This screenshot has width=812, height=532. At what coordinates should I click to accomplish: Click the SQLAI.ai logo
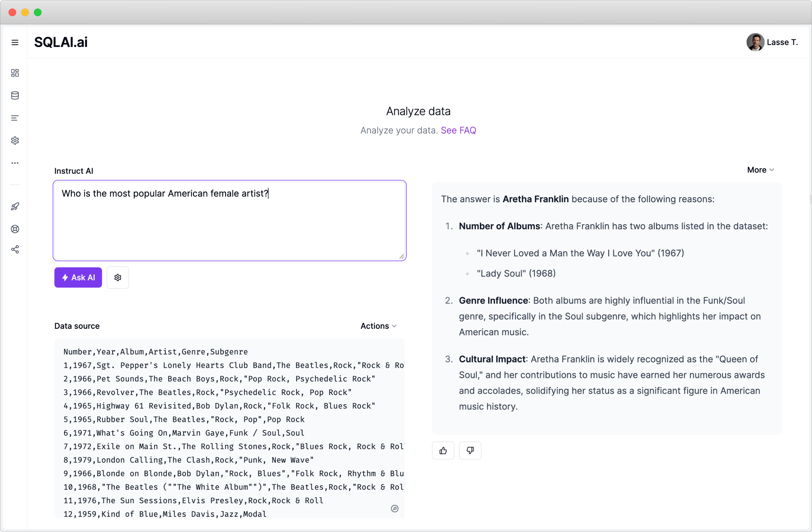coord(61,42)
